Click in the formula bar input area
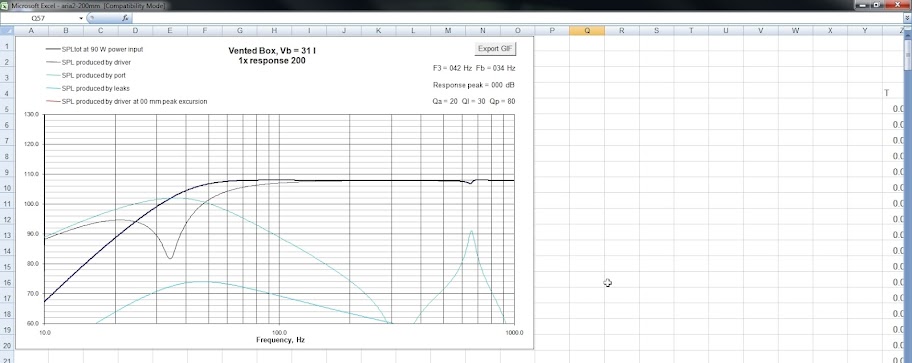Screen dimensions: 912x363 518,19
